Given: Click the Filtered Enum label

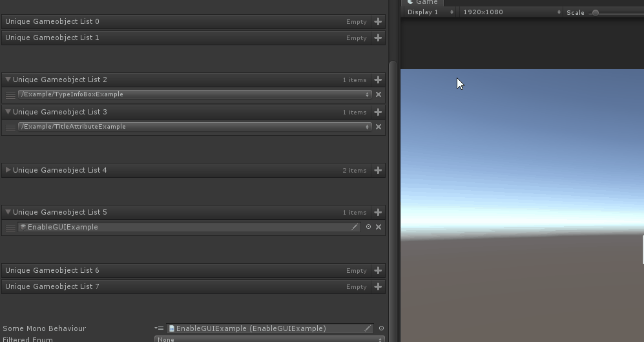Looking at the screenshot, I should click(28, 339).
